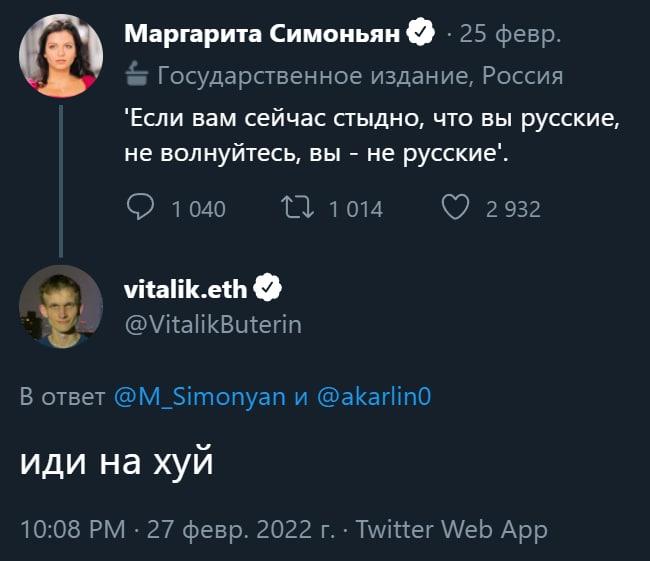
Task: Click the "10:08 PM · 27 февр. 2022 г." timestamp
Action: pos(177,529)
